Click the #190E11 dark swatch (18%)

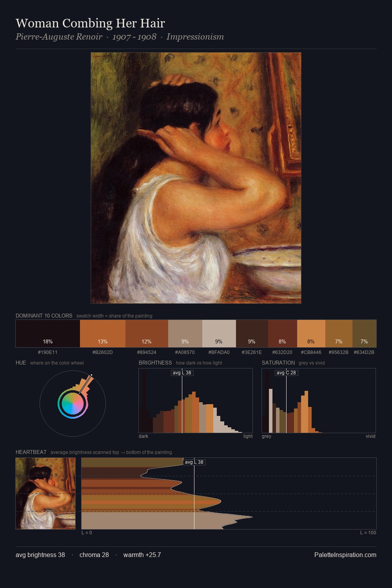click(48, 334)
